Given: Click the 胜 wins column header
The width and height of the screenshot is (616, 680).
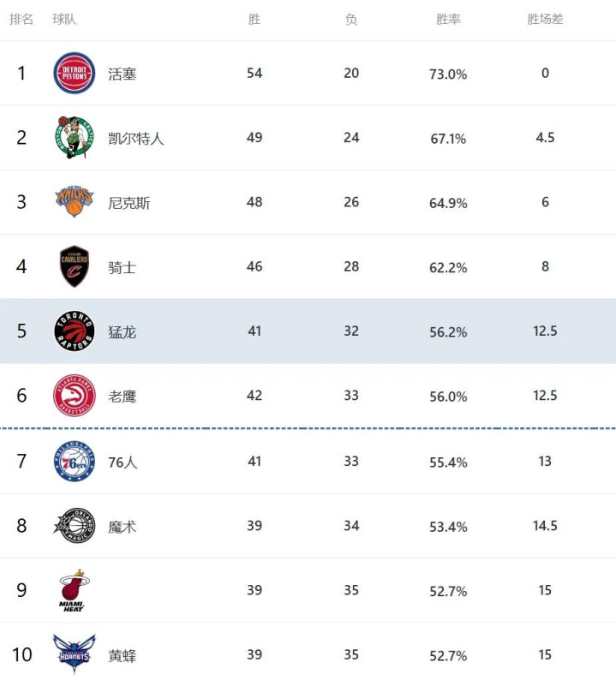Looking at the screenshot, I should tap(254, 19).
